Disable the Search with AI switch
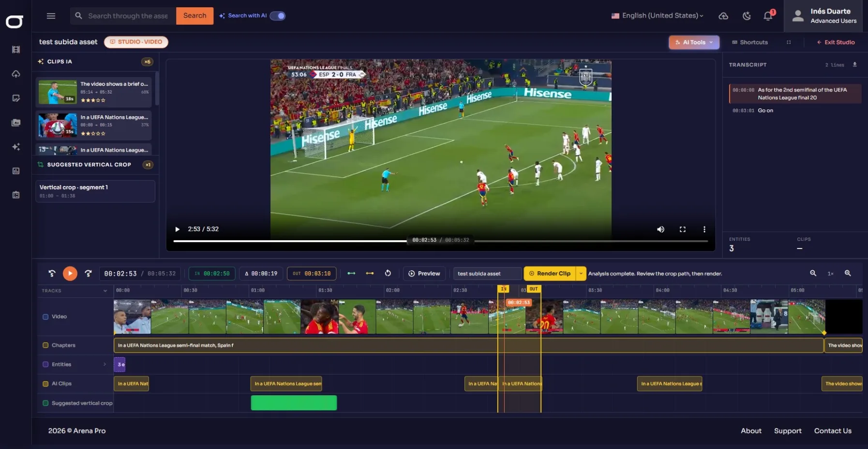 278,16
